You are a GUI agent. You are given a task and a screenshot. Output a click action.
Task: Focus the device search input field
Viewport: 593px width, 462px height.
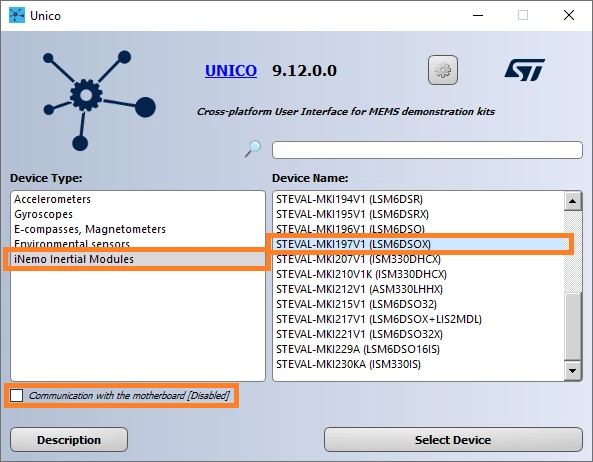tap(427, 150)
